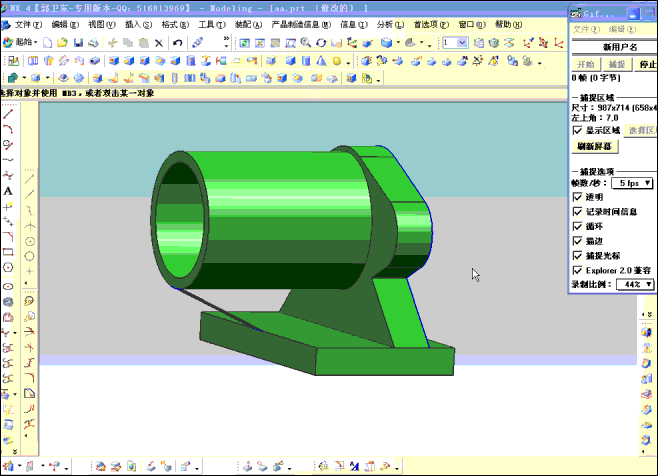
Task: Select the Sphere primitive icon
Action: pyautogui.click(x=337, y=61)
